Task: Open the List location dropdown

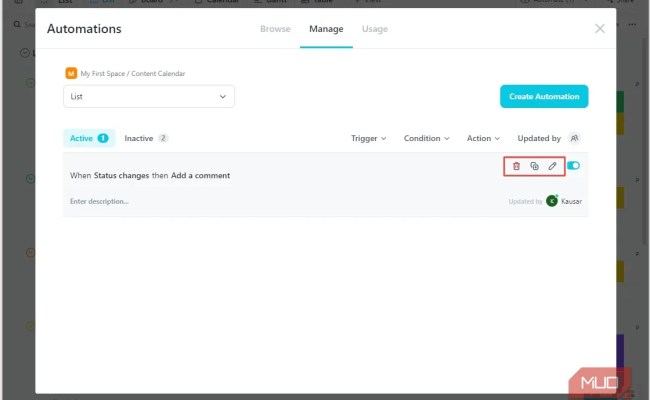Action: (x=149, y=97)
